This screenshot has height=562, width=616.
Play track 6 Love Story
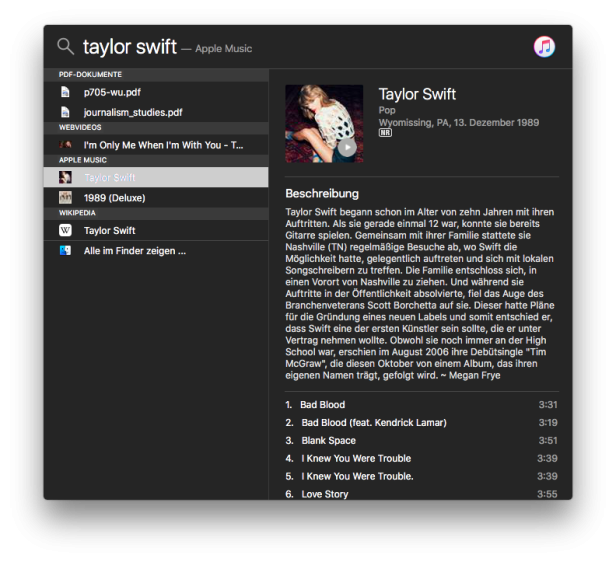(x=422, y=494)
